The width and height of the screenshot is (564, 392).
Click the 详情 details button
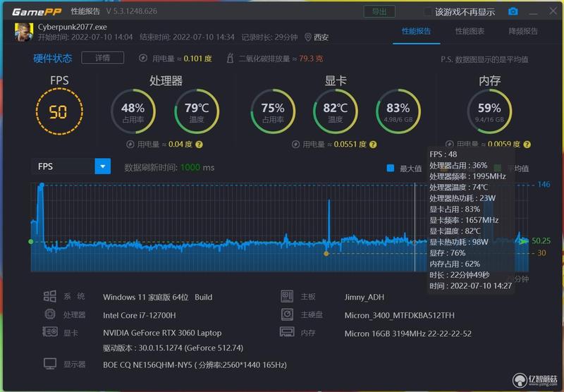[102, 58]
